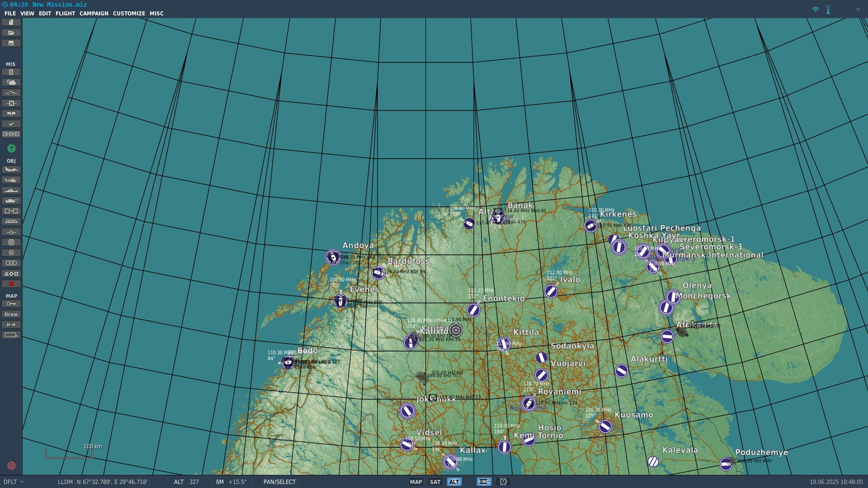
Task: Add a helicopter group
Action: [x=11, y=180]
